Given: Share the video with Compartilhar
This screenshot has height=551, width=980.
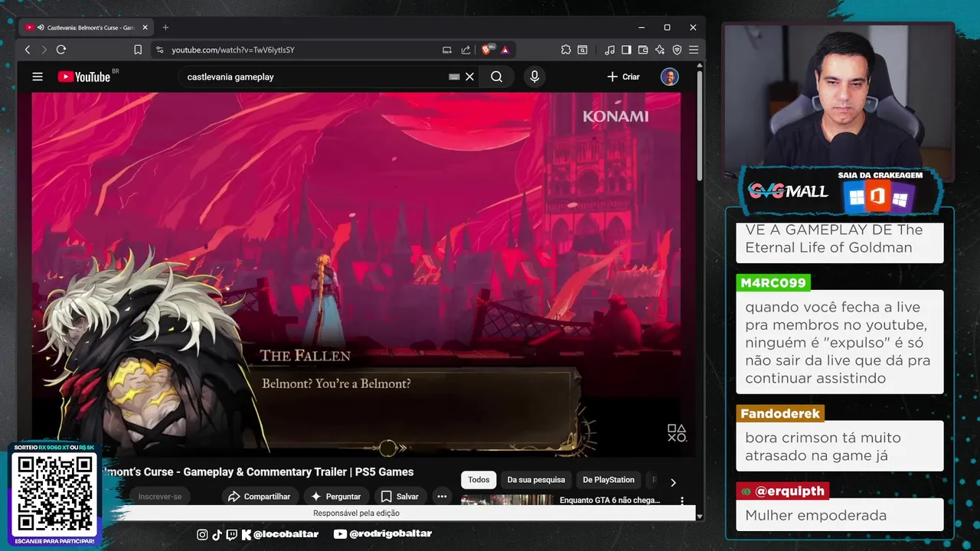Looking at the screenshot, I should [x=260, y=497].
